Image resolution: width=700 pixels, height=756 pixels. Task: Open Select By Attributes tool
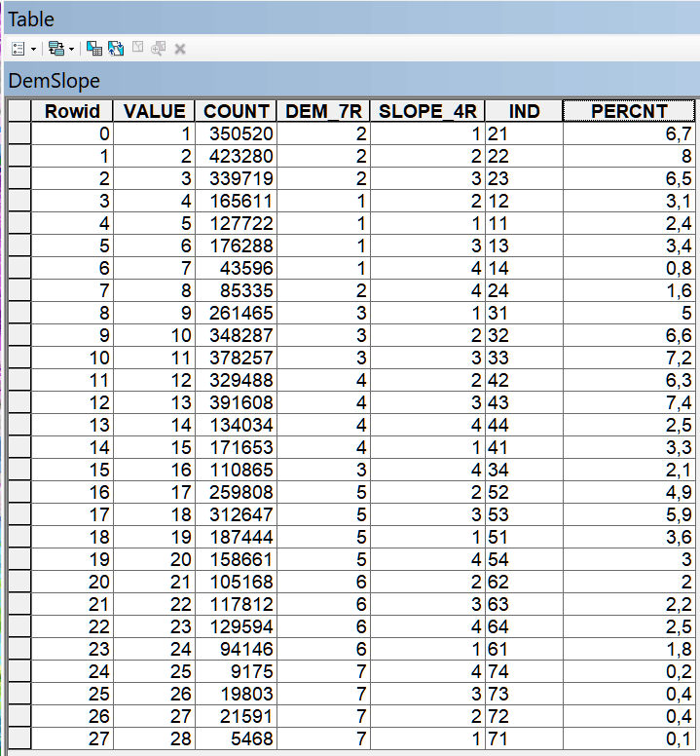[94, 48]
